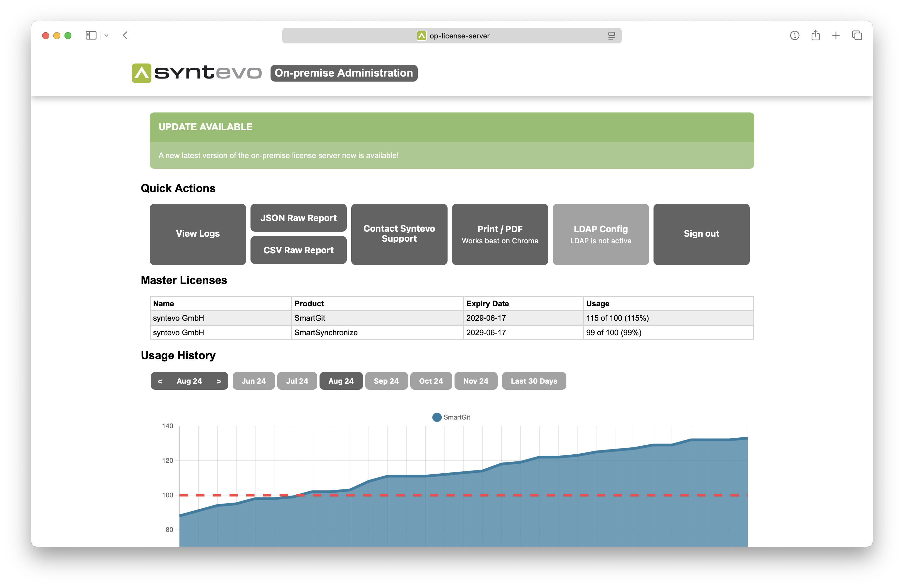Navigate back using the back arrow
904x588 pixels.
[x=125, y=35]
